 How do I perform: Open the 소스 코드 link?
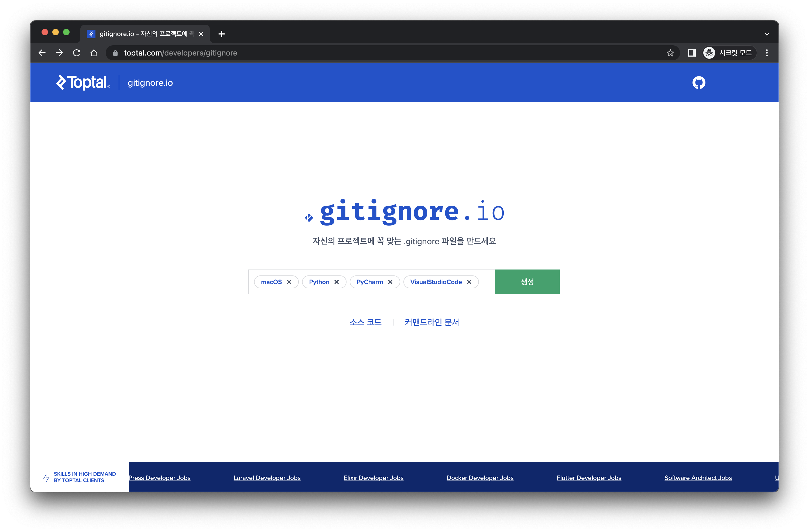365,322
